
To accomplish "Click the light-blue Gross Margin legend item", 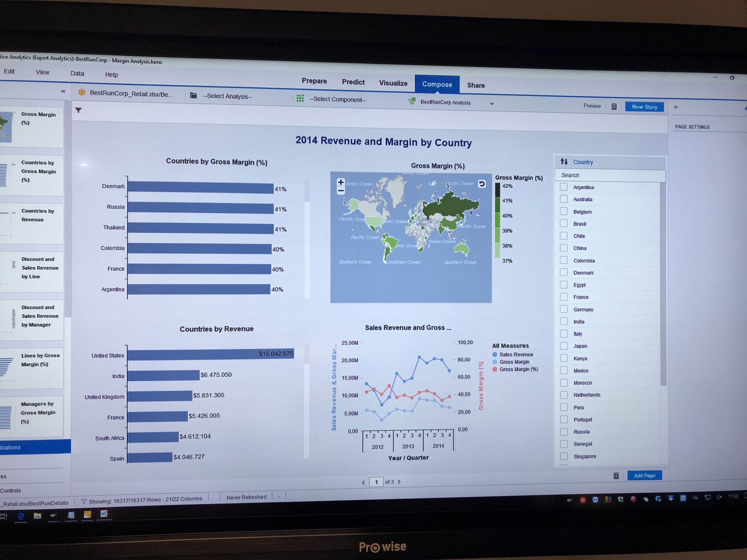I will pos(511,362).
